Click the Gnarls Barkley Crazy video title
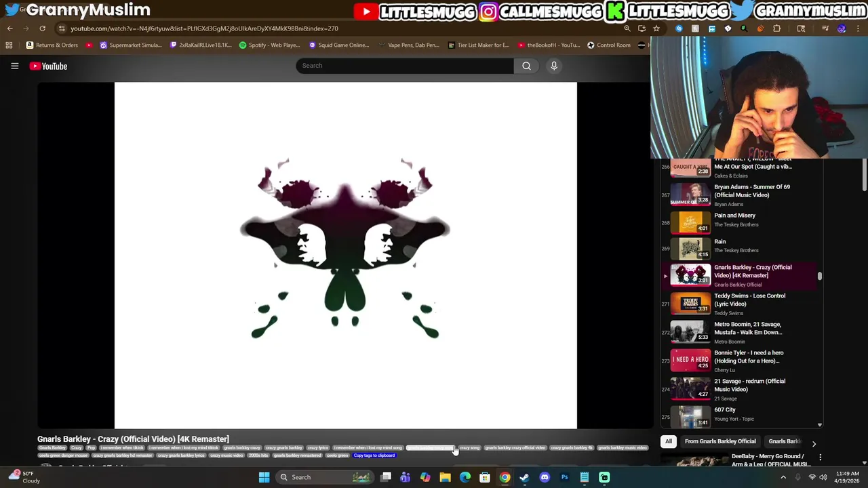The width and height of the screenshot is (868, 488). pyautogui.click(x=133, y=439)
